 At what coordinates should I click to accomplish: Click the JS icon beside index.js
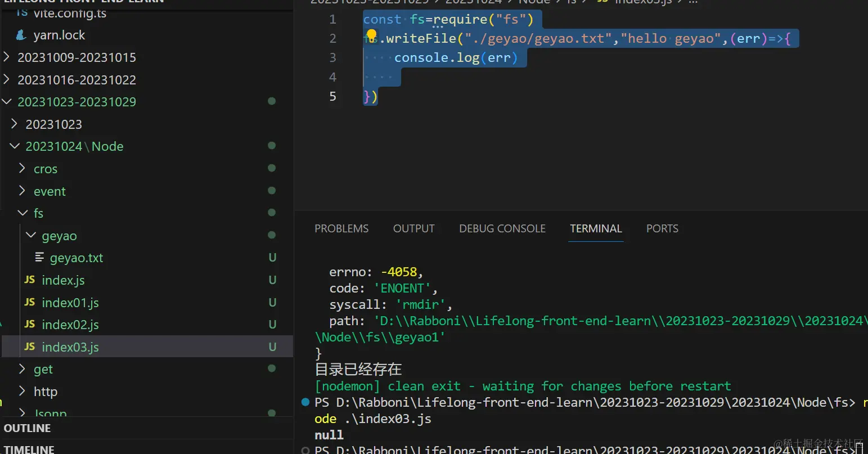[30, 280]
